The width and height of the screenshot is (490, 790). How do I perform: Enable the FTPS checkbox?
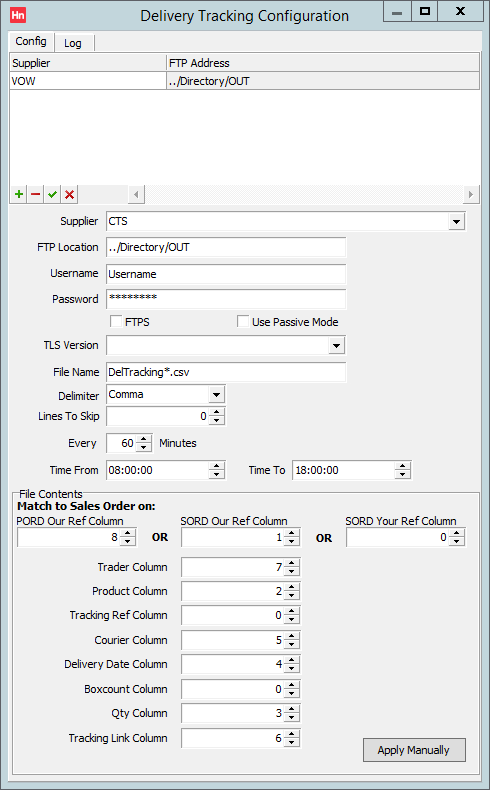pyautogui.click(x=116, y=321)
